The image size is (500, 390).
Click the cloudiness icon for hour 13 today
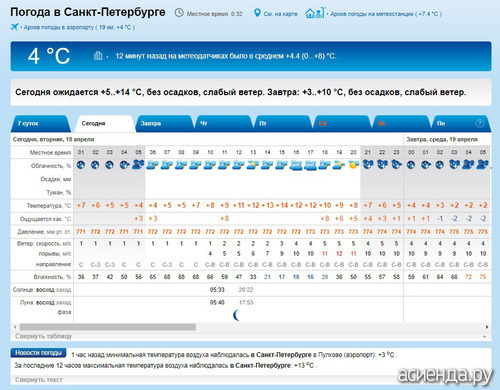[x=253, y=165]
